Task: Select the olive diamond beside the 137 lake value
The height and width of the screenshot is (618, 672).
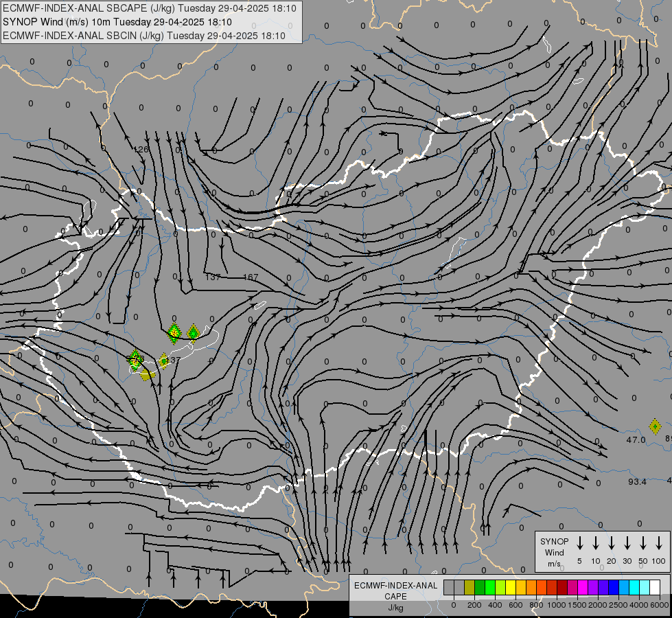Action: [164, 360]
